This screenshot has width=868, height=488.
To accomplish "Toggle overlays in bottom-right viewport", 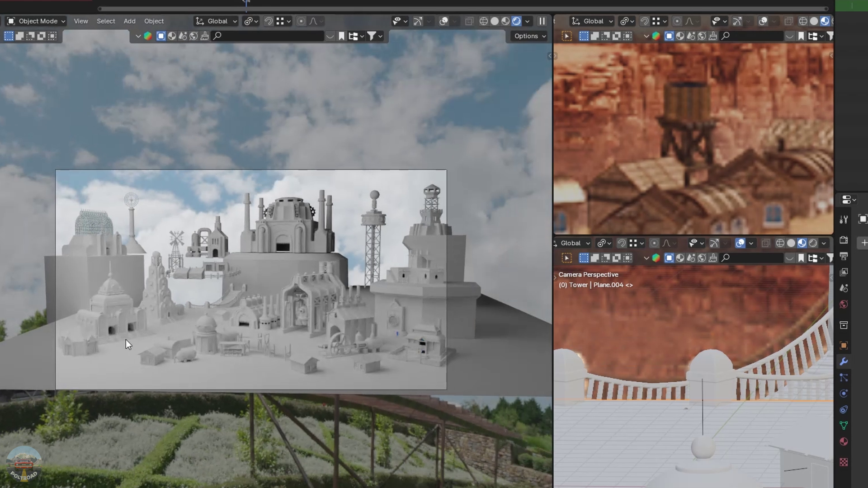I will 740,243.
